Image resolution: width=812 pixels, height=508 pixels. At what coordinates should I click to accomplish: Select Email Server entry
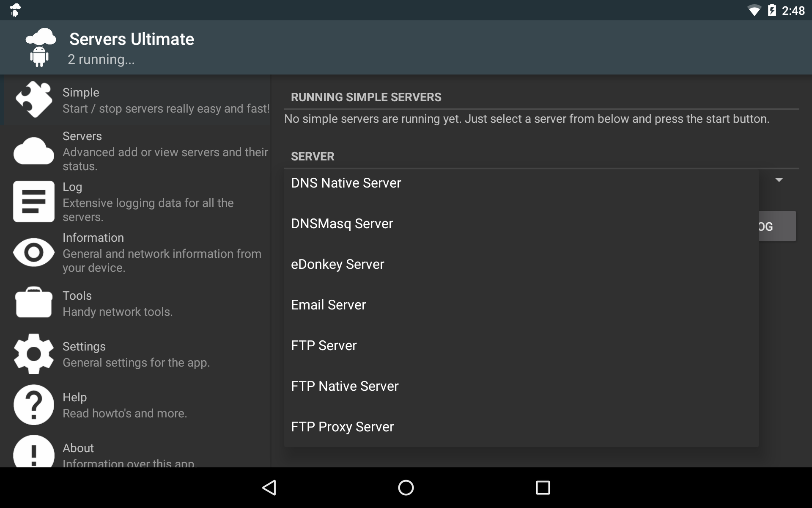coord(521,305)
